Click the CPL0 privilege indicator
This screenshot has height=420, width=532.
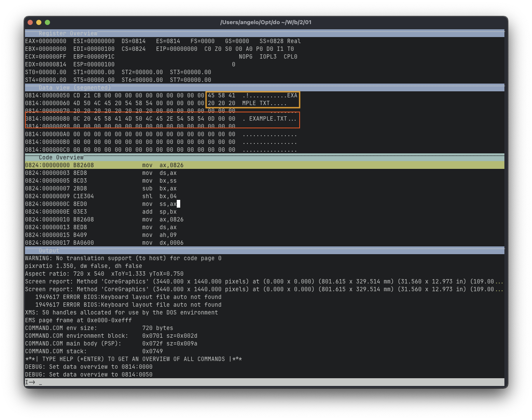click(x=291, y=56)
